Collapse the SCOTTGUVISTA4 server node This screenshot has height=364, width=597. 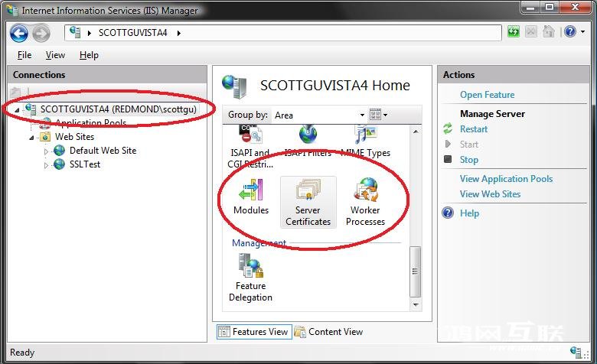pos(17,110)
